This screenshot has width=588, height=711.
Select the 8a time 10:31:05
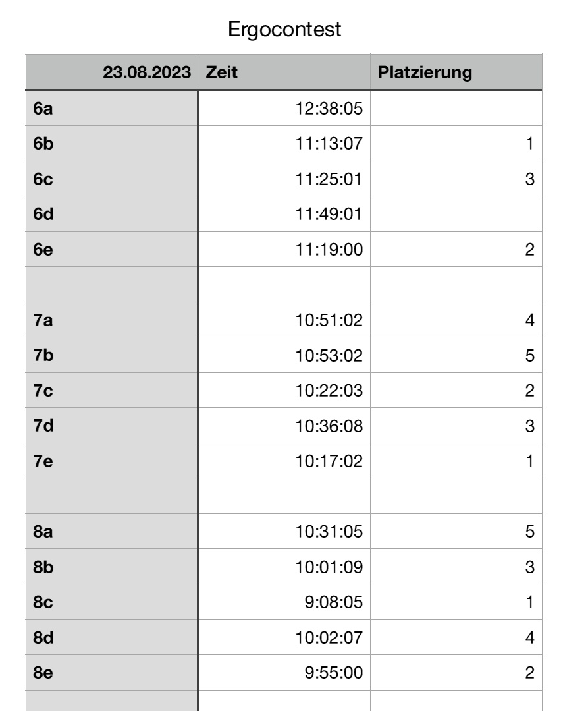(x=329, y=532)
